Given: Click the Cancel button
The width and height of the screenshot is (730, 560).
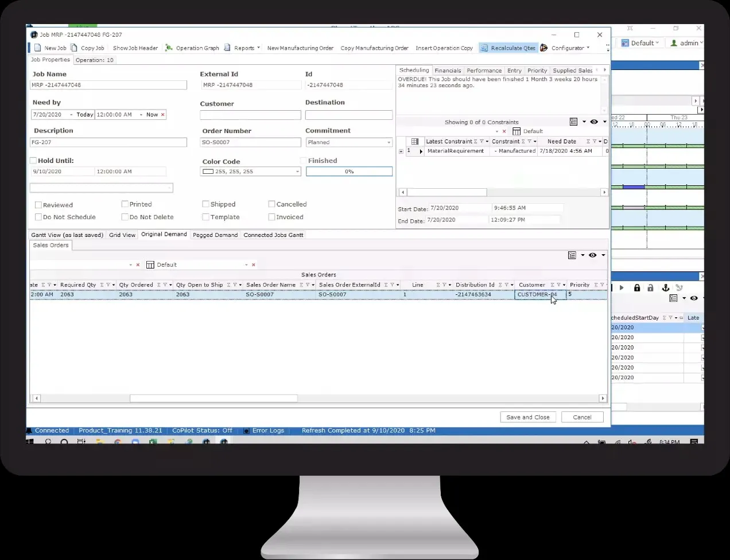Looking at the screenshot, I should (x=582, y=417).
